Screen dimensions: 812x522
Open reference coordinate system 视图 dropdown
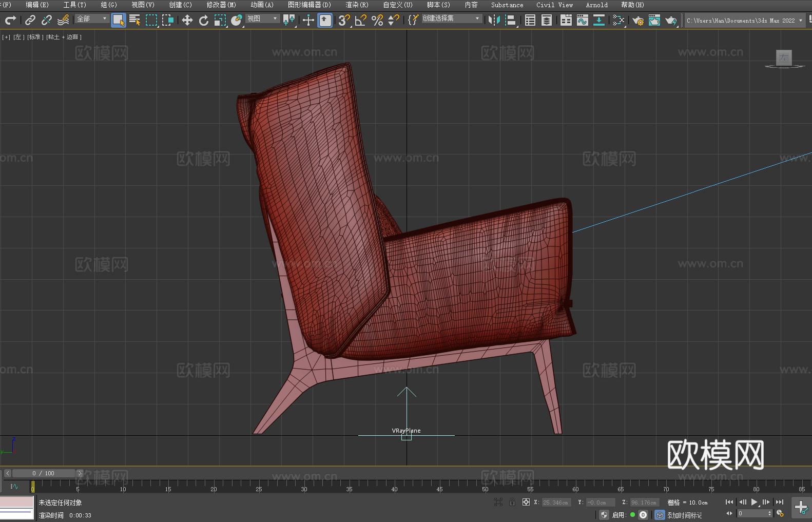pos(262,18)
